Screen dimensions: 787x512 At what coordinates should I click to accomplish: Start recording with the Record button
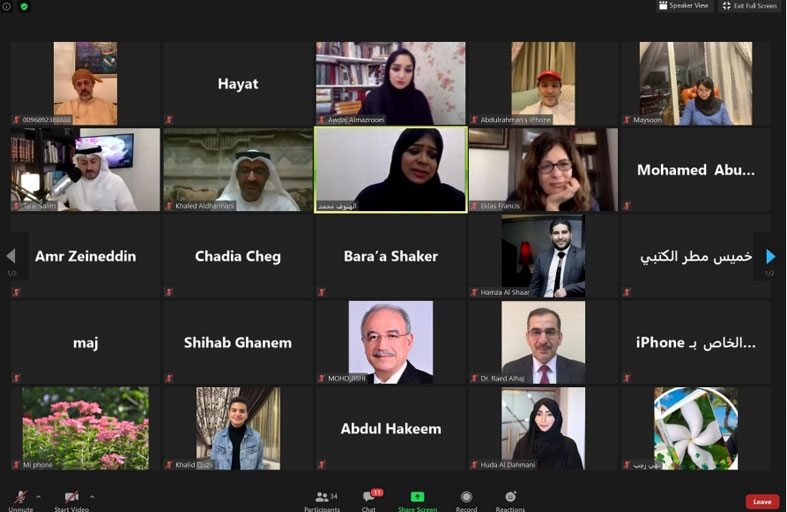pyautogui.click(x=466, y=497)
